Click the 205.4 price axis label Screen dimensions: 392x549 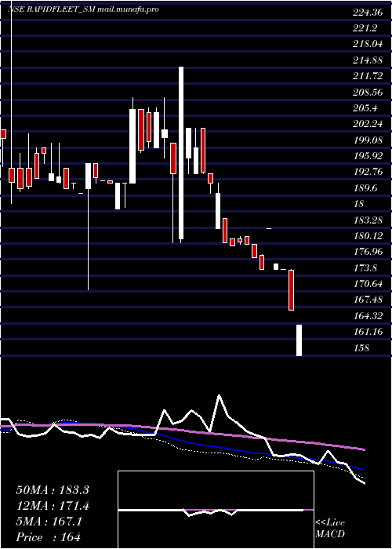pyautogui.click(x=365, y=108)
